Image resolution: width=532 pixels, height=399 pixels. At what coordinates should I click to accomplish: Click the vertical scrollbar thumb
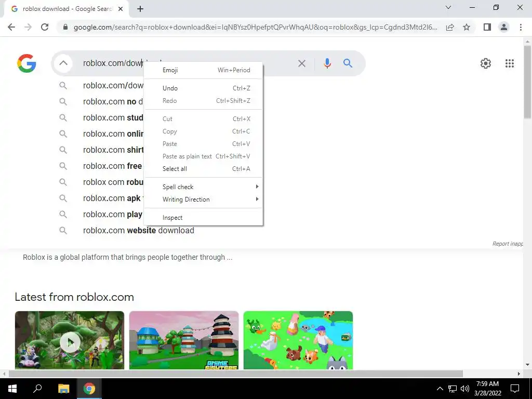click(527, 82)
